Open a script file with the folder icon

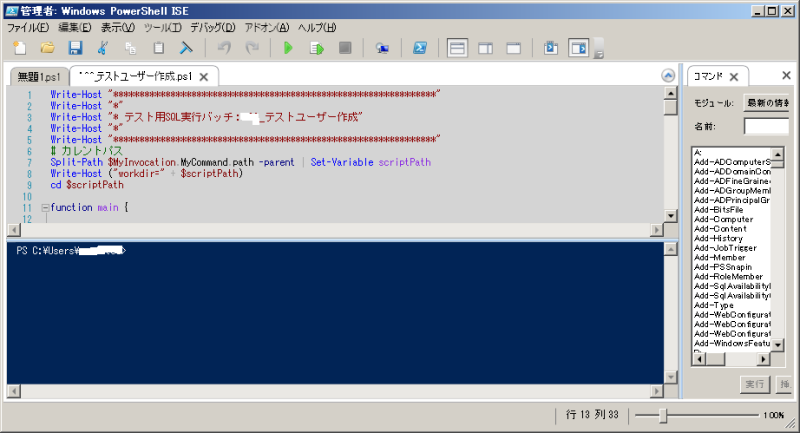pos(47,48)
